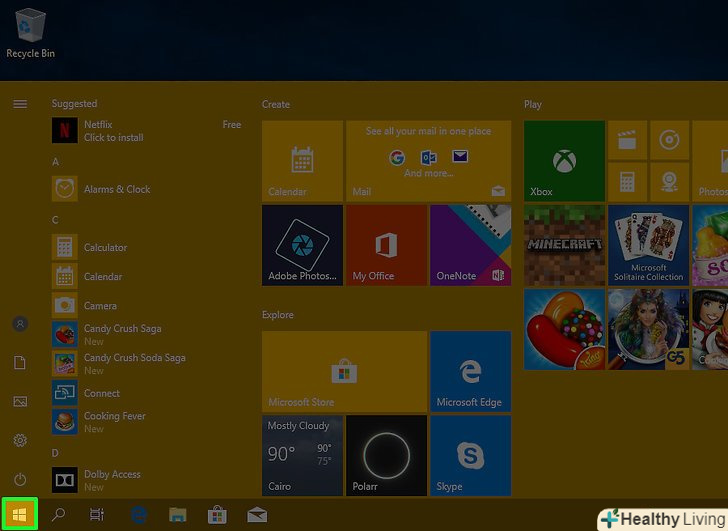
Task: Open Connect from the app list
Action: [146, 393]
